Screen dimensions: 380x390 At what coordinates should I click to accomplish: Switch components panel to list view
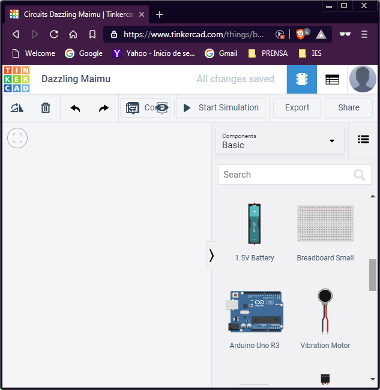point(363,139)
